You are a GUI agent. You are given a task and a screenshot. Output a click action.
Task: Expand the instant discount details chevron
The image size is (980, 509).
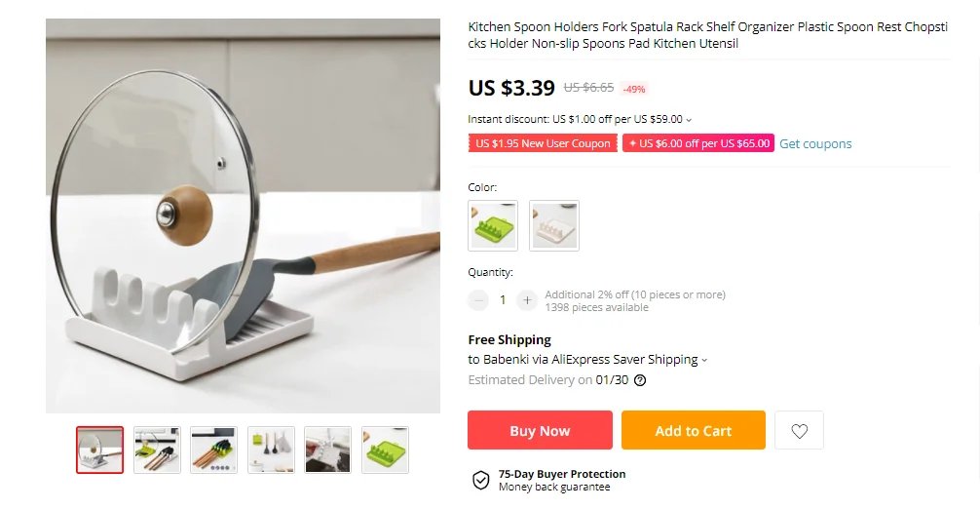(690, 120)
